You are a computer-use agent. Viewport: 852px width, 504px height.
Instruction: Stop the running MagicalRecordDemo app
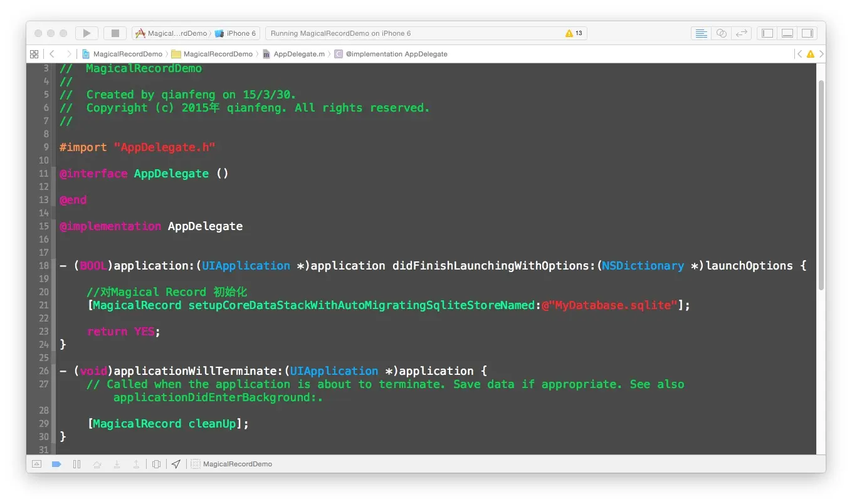115,33
